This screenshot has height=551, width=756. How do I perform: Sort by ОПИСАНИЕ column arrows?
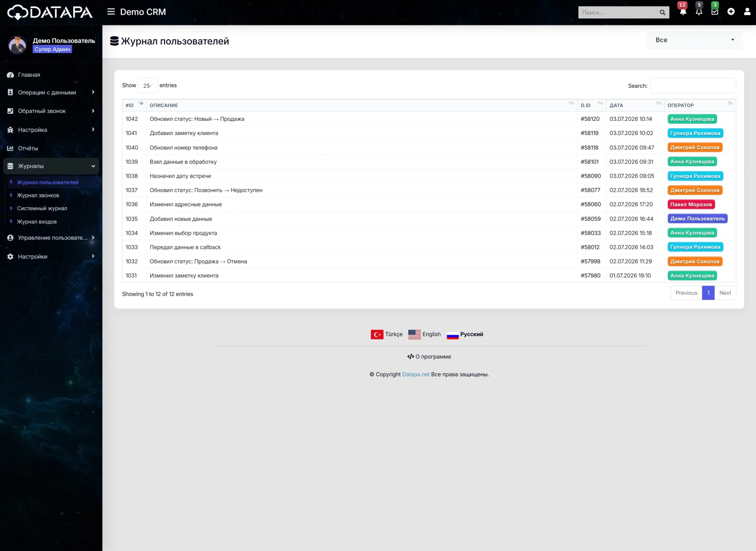pos(572,103)
